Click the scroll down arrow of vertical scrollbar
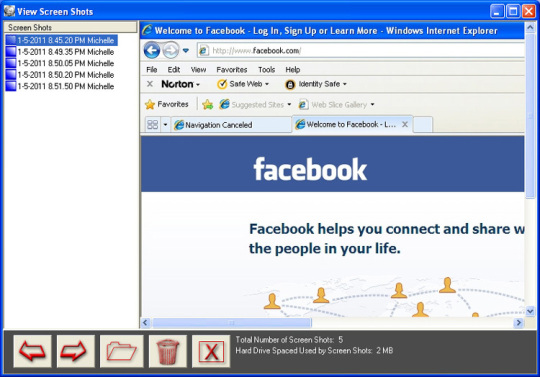This screenshot has height=377, width=540. (530, 312)
